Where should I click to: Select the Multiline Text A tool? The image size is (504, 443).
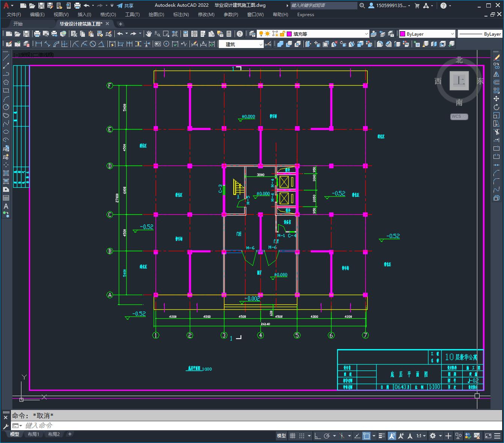point(6,206)
